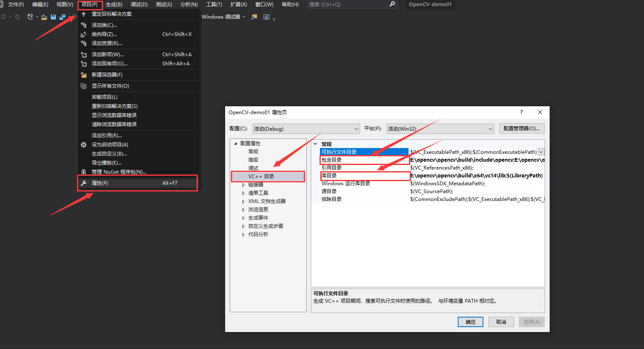Screen dimensions: 644x349
Task: Expand the 代码分析 tree node
Action: tap(243, 234)
